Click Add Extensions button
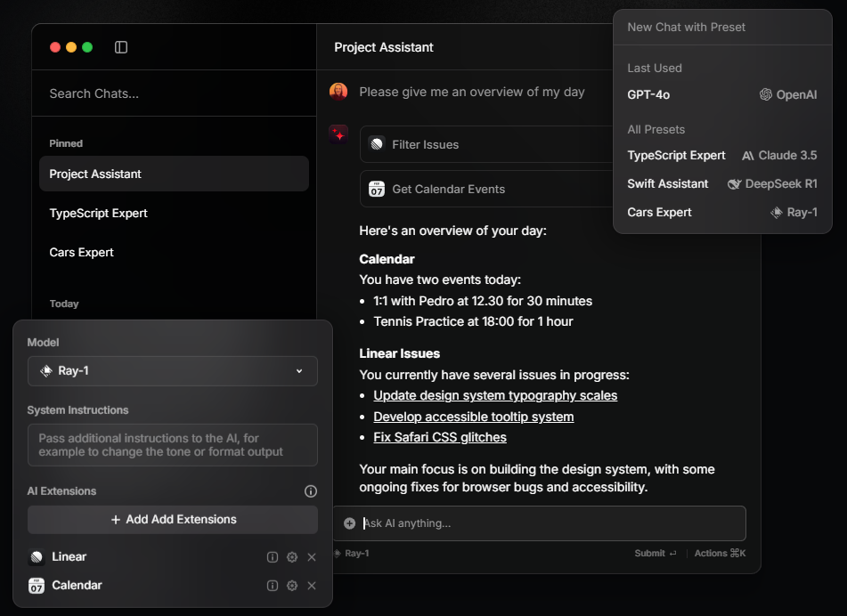 pos(173,519)
